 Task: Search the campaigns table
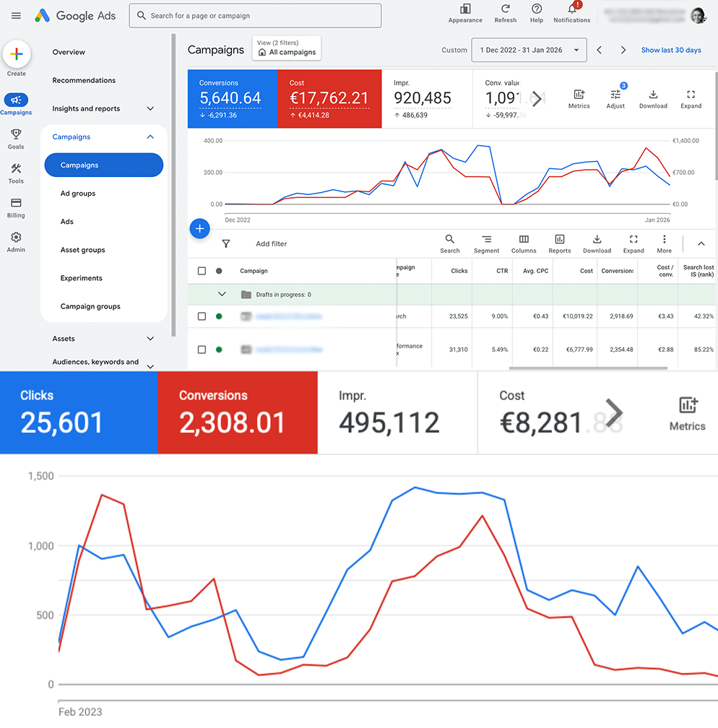[449, 244]
